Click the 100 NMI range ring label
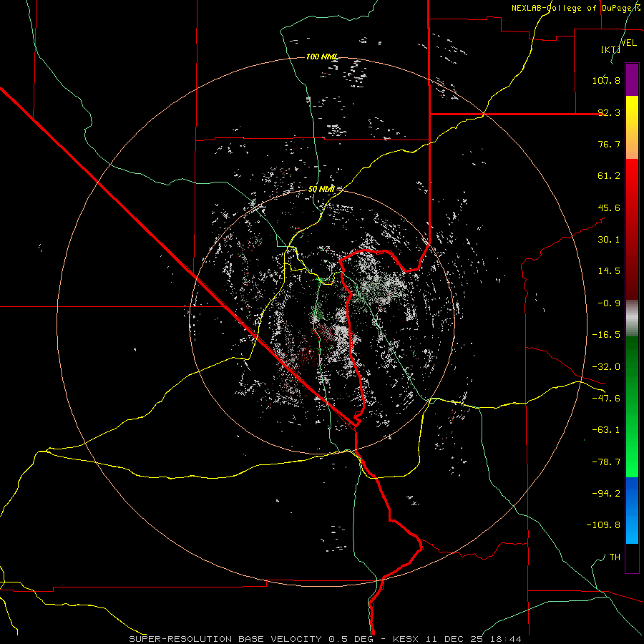 point(322,57)
